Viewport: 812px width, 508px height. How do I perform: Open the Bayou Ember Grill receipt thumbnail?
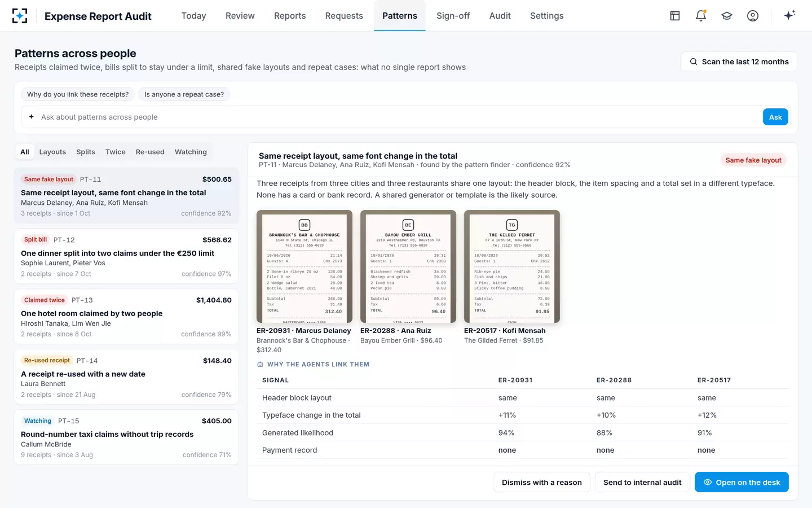[408, 266]
